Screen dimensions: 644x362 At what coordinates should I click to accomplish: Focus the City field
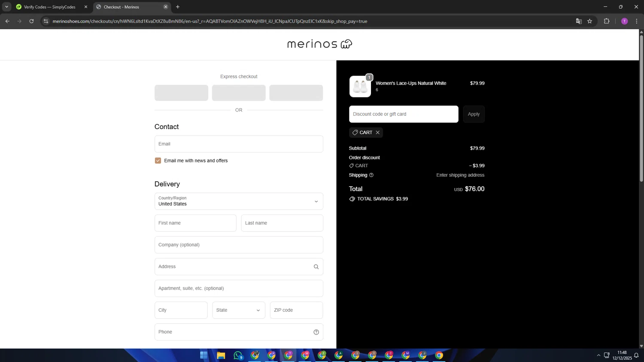pyautogui.click(x=181, y=310)
